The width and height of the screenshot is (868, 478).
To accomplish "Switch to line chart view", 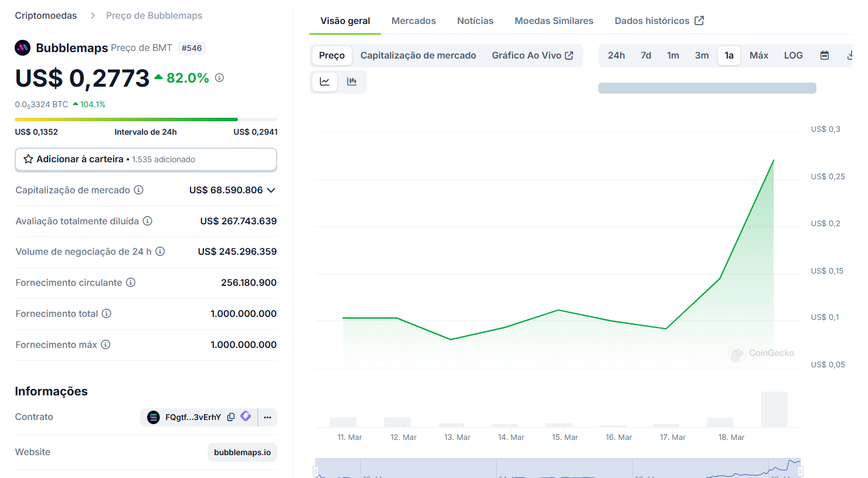I will pos(325,81).
